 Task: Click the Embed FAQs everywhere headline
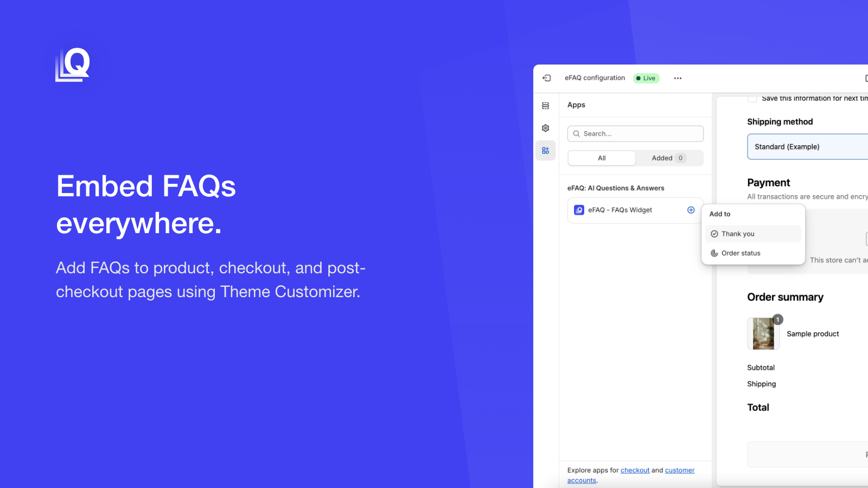[x=146, y=204]
